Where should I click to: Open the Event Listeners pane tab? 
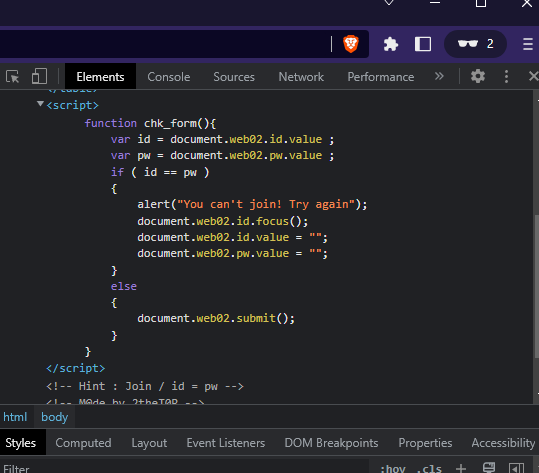[x=226, y=443]
